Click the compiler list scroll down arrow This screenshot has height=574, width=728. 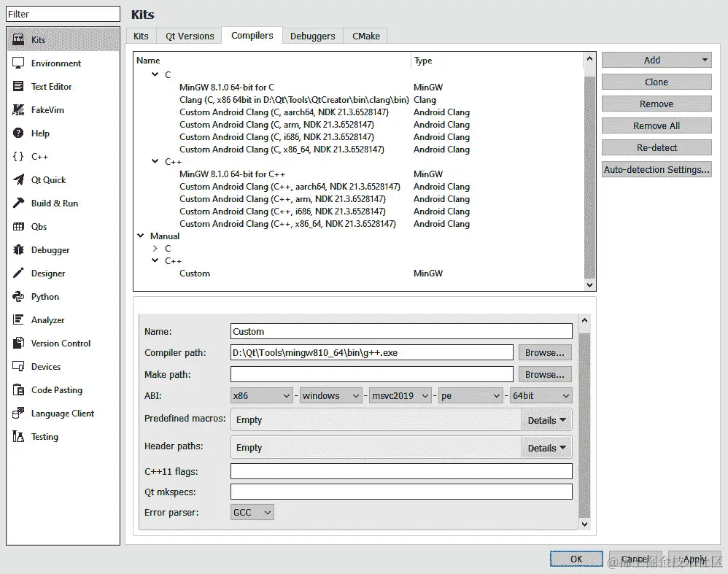point(589,284)
